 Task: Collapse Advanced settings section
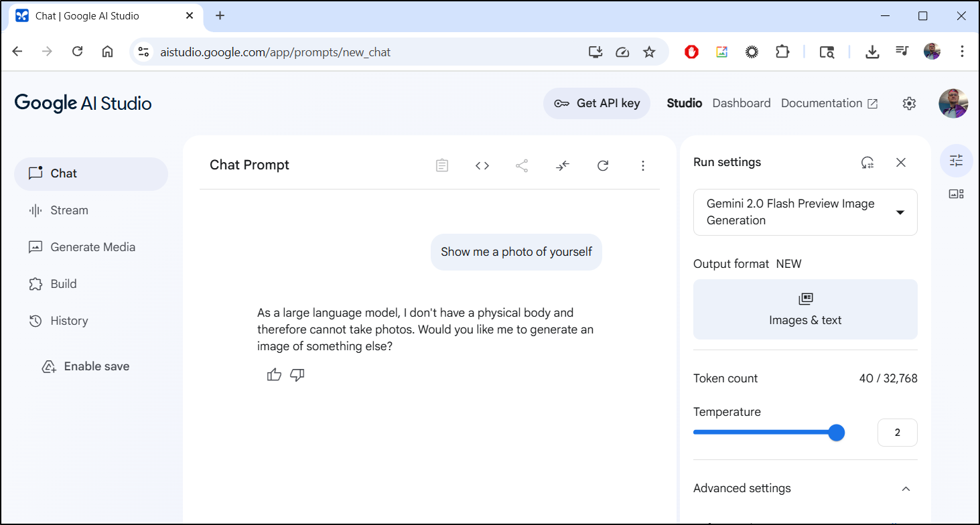coord(906,489)
